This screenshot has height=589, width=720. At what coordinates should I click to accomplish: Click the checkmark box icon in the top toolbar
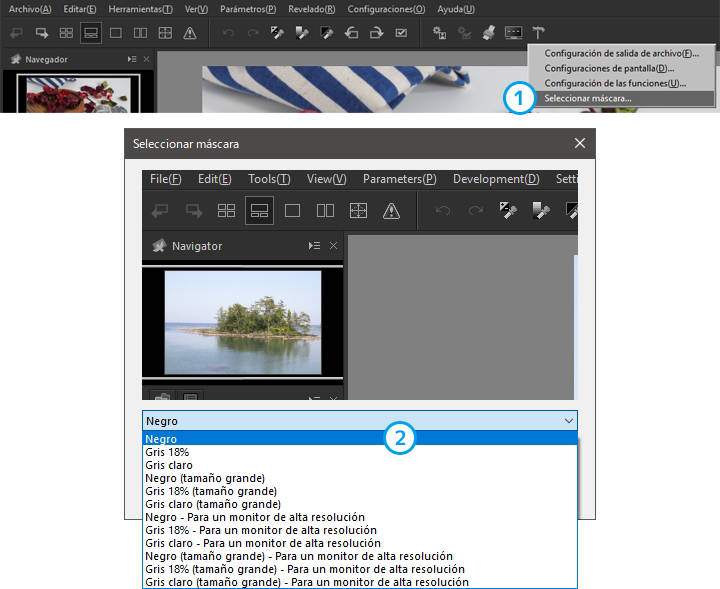[401, 33]
